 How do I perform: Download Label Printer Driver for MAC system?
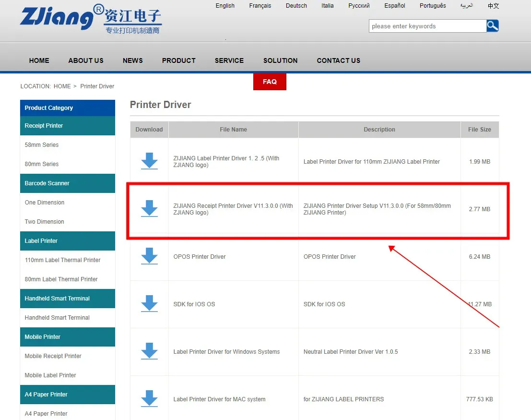[x=149, y=399]
